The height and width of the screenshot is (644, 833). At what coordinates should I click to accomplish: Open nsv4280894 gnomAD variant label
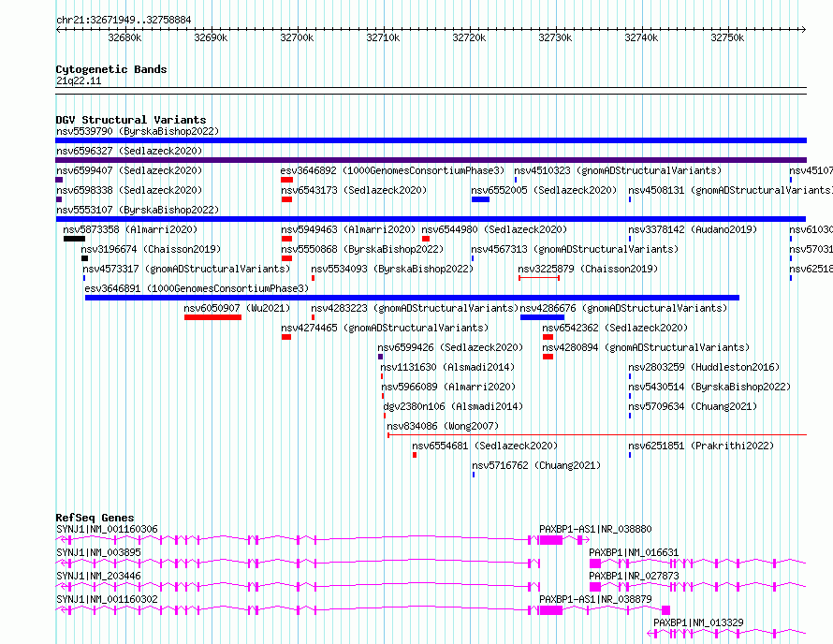[646, 347]
